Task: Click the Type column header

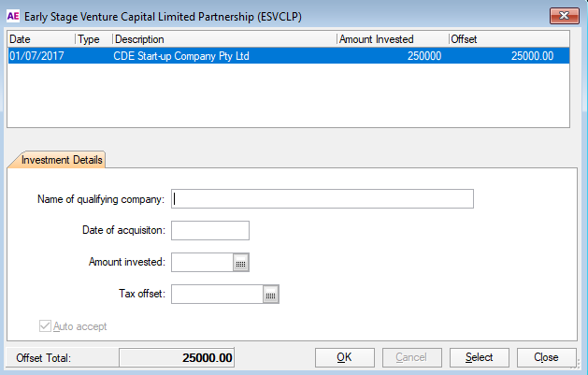Action: [93, 39]
